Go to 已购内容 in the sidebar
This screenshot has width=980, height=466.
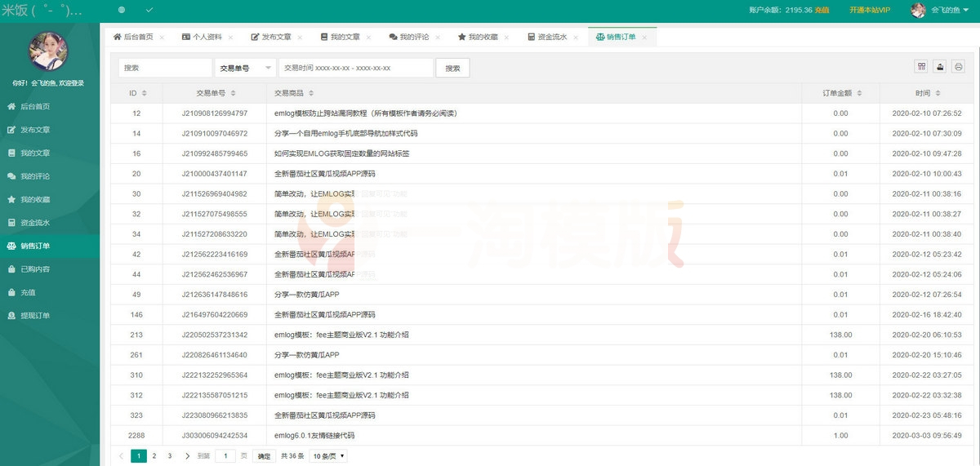(34, 269)
